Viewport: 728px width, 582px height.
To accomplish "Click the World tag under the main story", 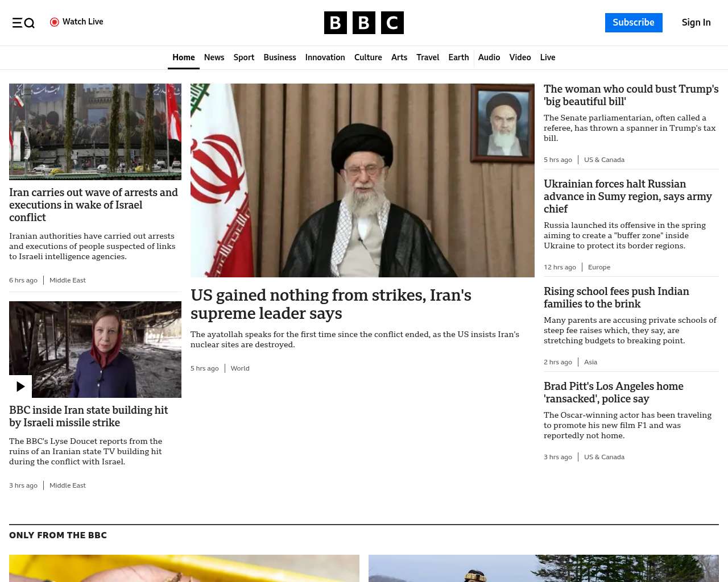I will pos(240,368).
